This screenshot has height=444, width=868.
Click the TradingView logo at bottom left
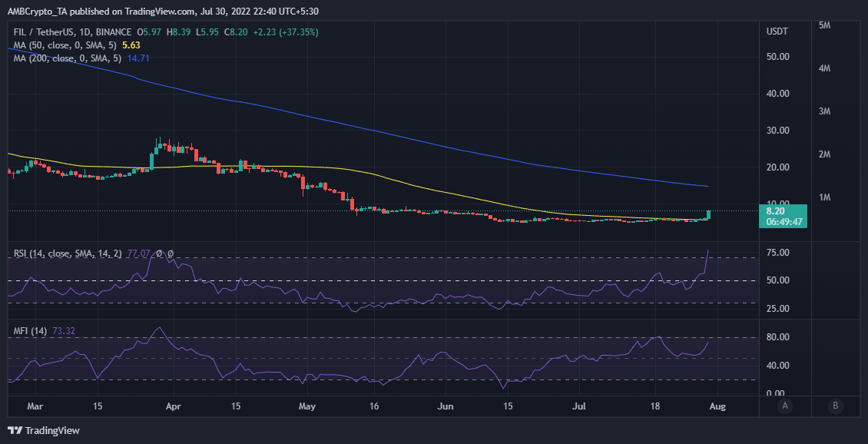pos(44,430)
